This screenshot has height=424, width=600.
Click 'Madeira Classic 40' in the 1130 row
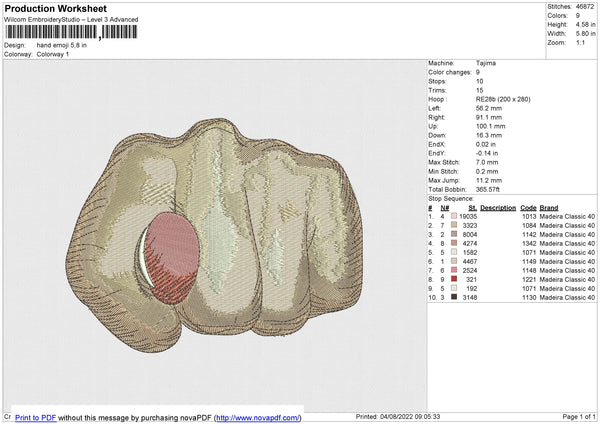567,297
